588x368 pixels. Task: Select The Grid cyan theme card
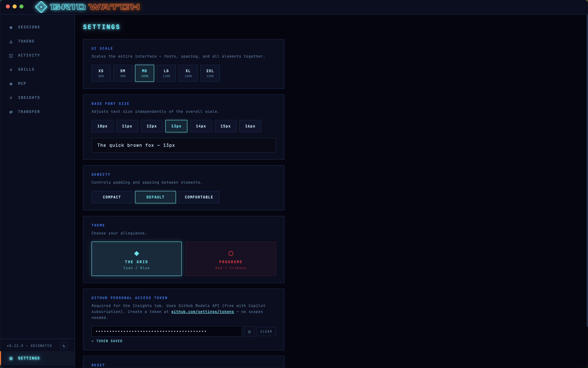[136, 259]
